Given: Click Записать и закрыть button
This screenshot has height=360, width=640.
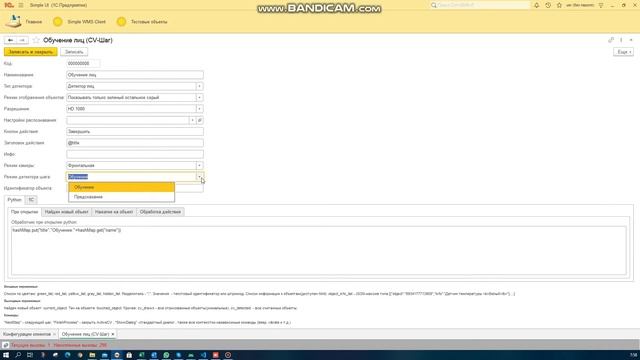Looking at the screenshot, I should 31,52.
